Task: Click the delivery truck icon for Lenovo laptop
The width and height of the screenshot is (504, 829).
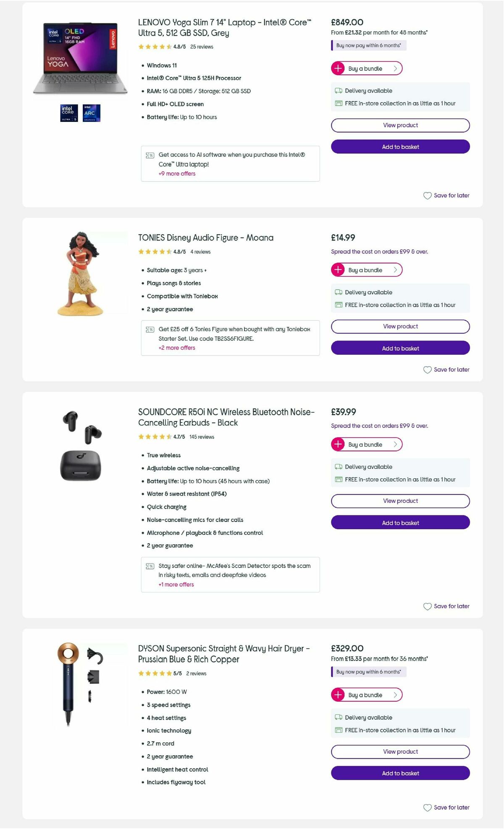Action: click(x=338, y=91)
